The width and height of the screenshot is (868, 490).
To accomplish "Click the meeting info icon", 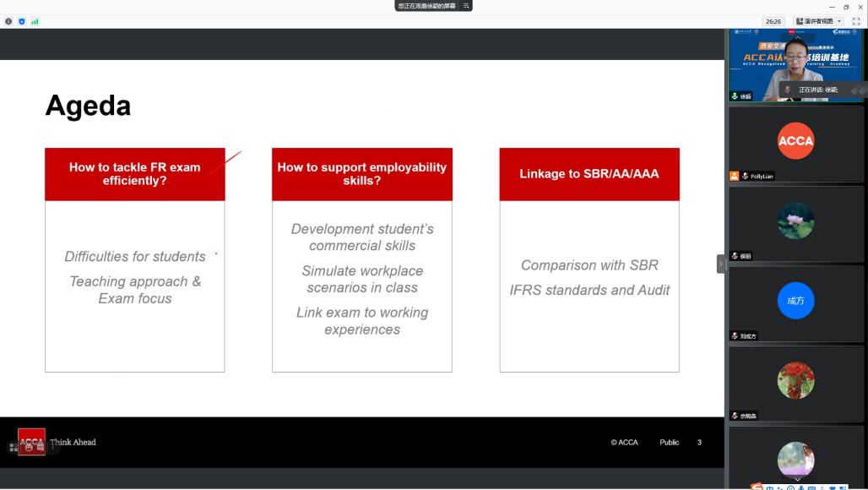I will pos(8,21).
